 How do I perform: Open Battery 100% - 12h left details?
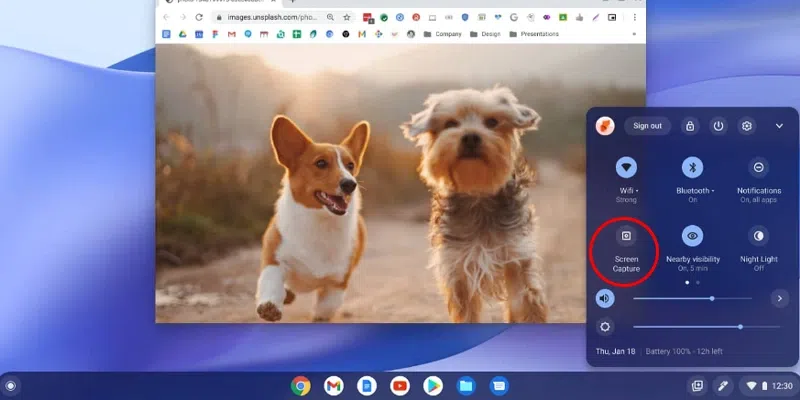pyautogui.click(x=684, y=352)
